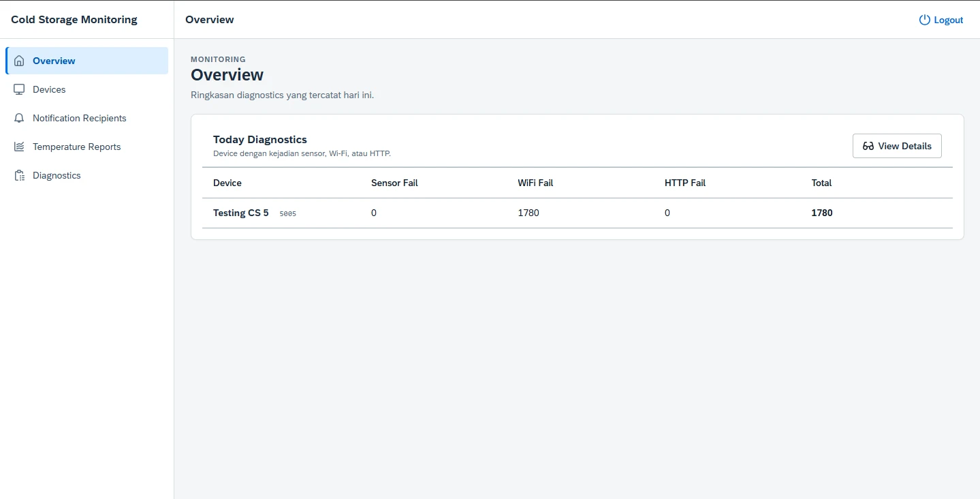This screenshot has width=980, height=499.
Task: Click the home icon beside Overview
Action: (19, 61)
